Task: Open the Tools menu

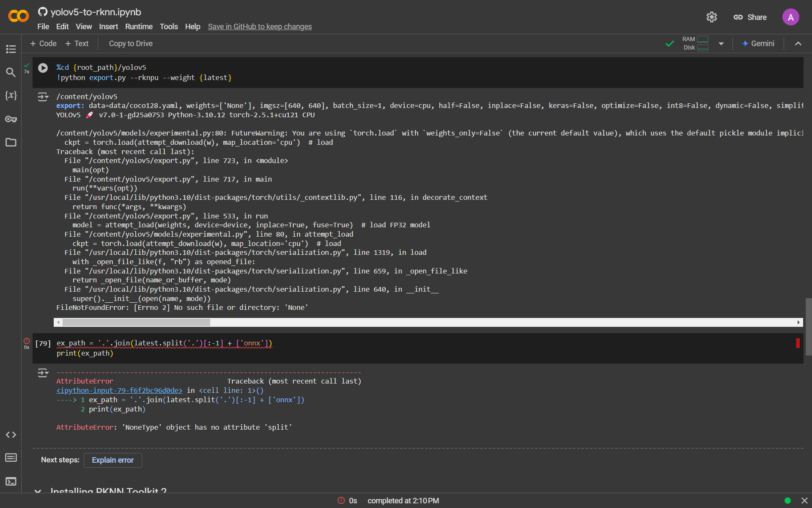Action: (x=168, y=27)
